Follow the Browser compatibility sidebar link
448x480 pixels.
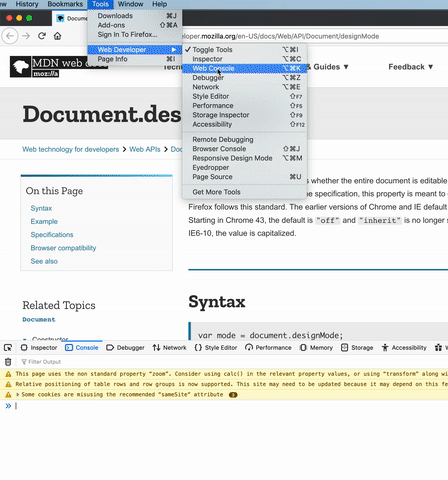[63, 248]
